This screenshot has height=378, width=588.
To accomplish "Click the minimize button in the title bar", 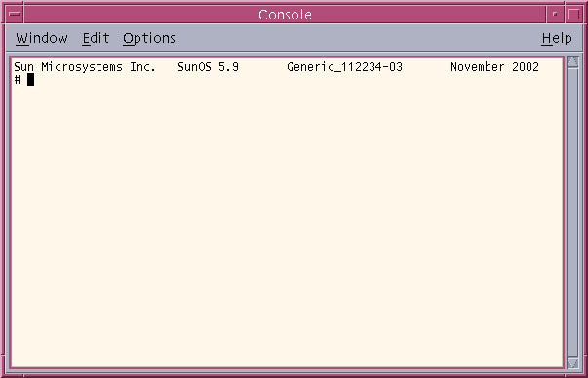I will 555,15.
